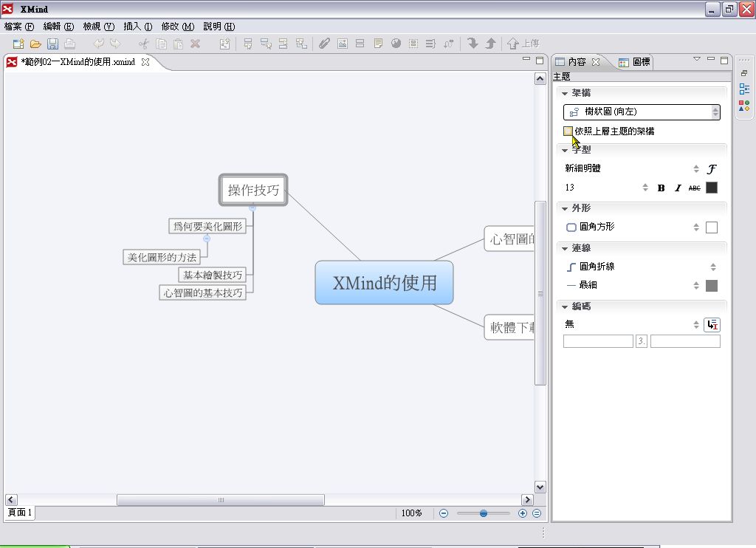756x548 pixels.
Task: Click the zoom in plus button
Action: (x=523, y=513)
